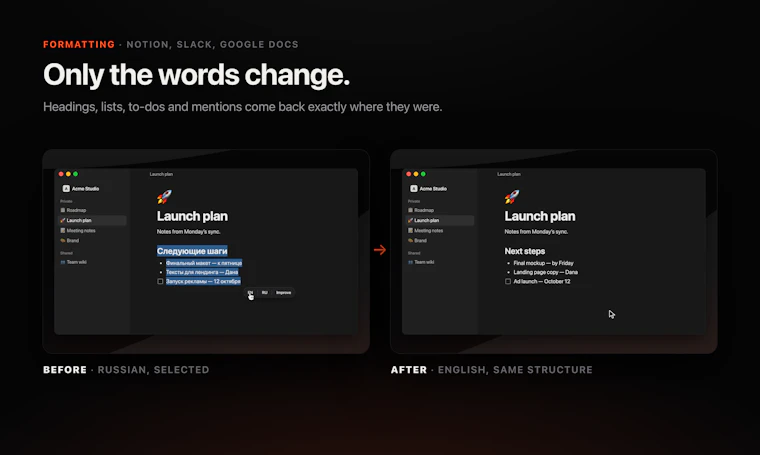Click the Launch plan breadcrumb in the Before window
The height and width of the screenshot is (455, 760).
[161, 174]
